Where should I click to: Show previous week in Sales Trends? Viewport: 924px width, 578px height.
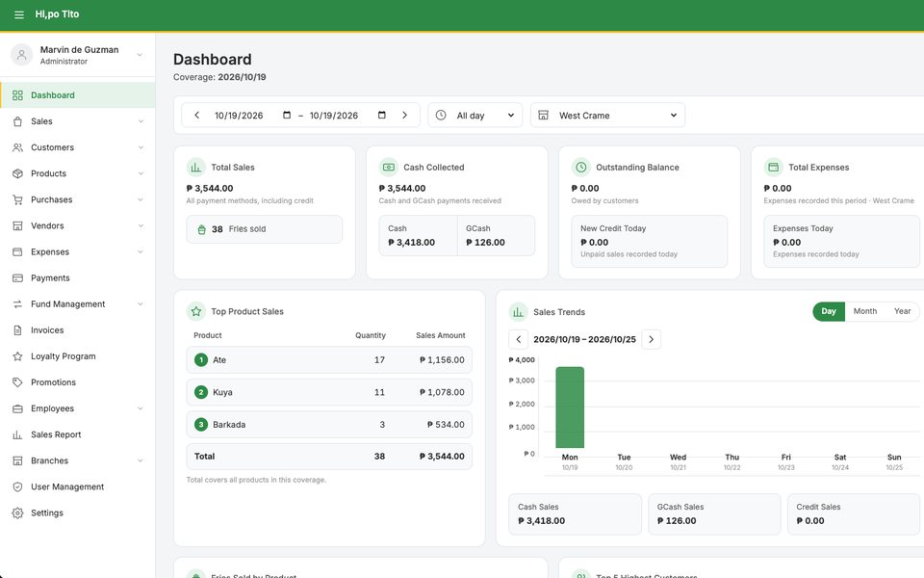tap(518, 339)
